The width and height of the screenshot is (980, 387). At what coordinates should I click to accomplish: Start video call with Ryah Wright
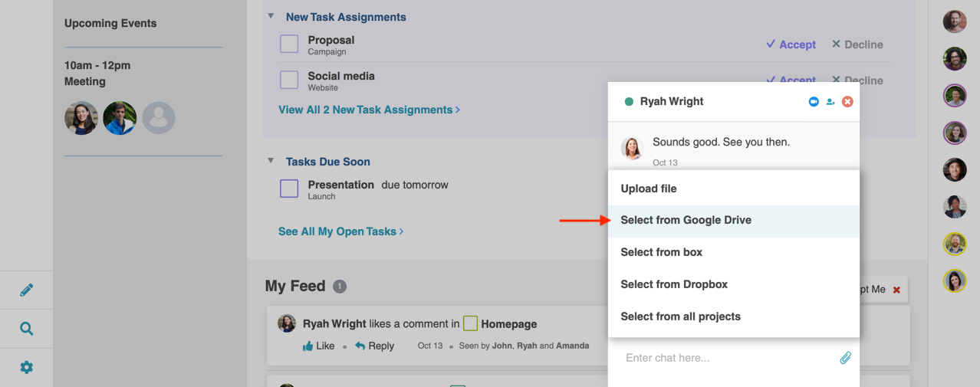814,102
